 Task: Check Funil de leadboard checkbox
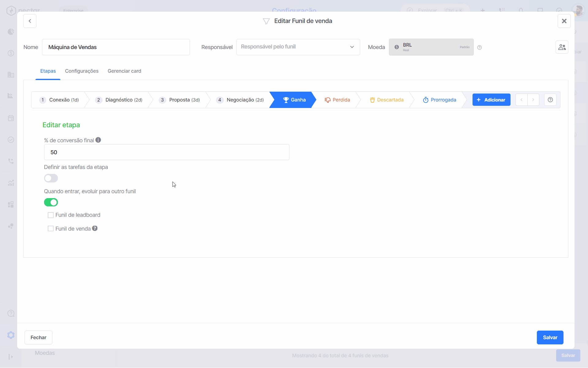[x=51, y=215]
